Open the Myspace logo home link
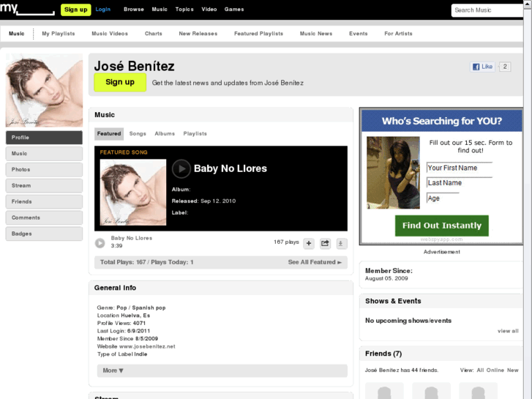Image resolution: width=532 pixels, height=399 pixels. coord(27,9)
